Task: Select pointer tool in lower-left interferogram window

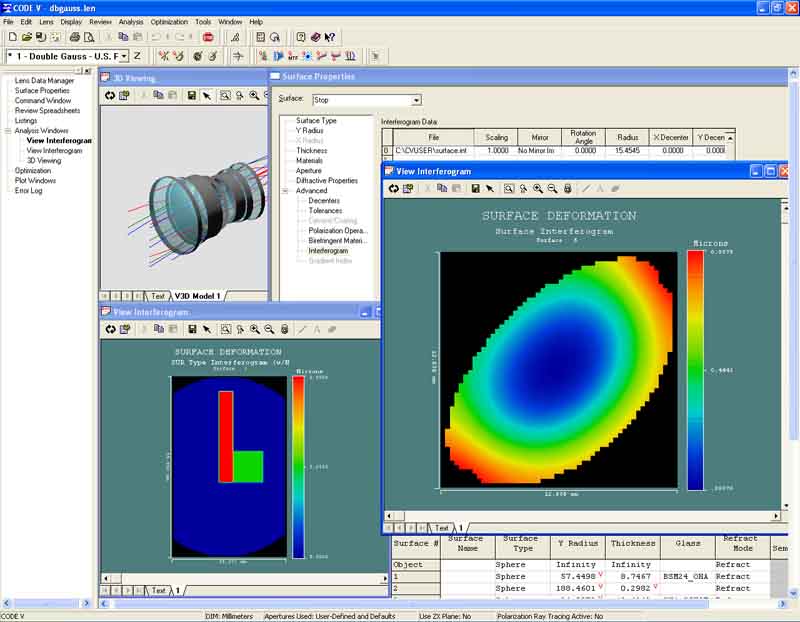Action: click(x=206, y=329)
